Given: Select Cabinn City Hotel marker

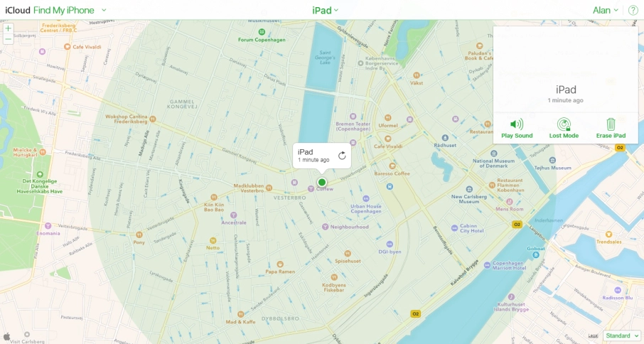Looking at the screenshot, I should point(454,228).
